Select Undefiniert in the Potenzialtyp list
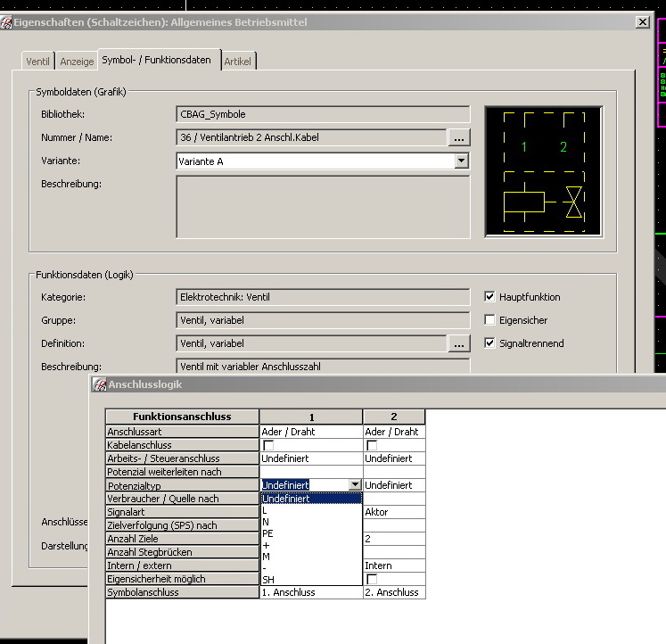Screen dimensions: 666x644 tap(311, 499)
